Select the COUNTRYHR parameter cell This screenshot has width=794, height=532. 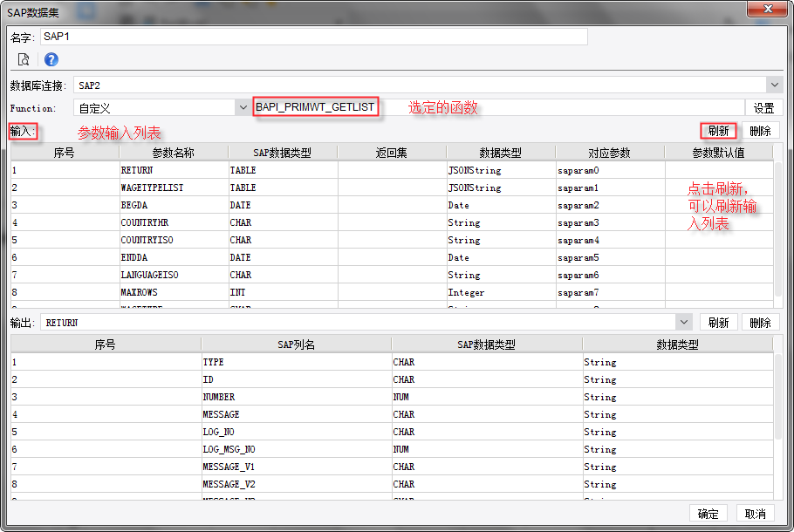174,222
